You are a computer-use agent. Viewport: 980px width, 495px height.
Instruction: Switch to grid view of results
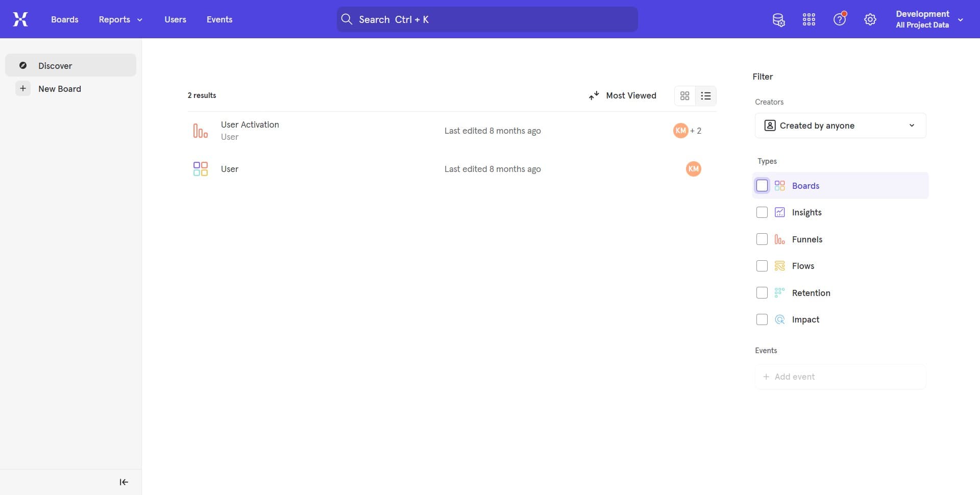[684, 95]
